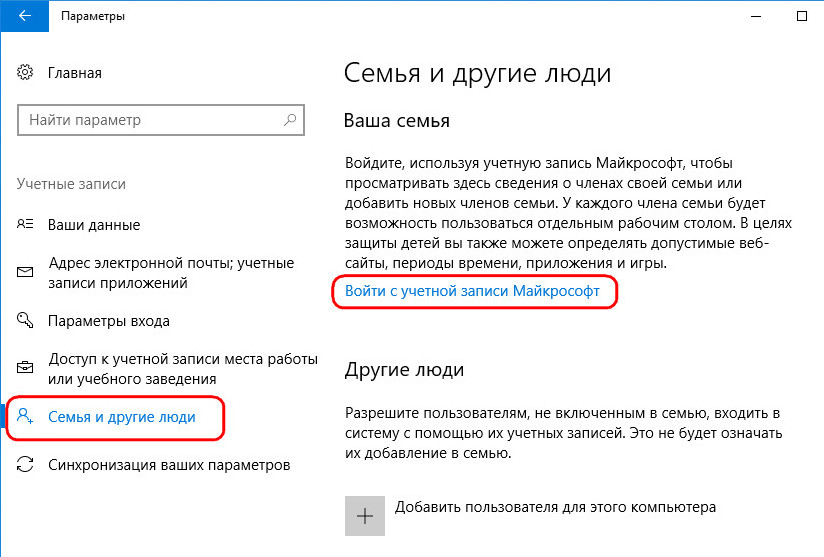Open Доступ к учетной записи места работы
This screenshot has height=557, width=824.
click(183, 368)
